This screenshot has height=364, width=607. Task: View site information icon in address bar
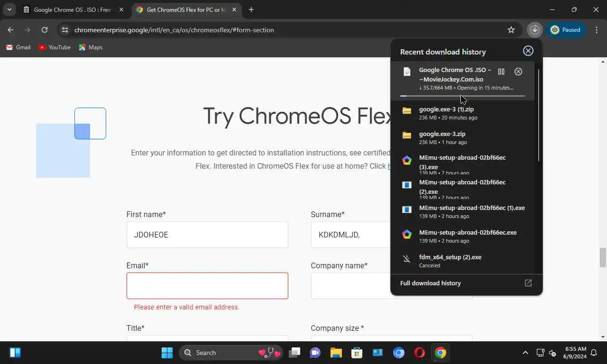pyautogui.click(x=65, y=30)
